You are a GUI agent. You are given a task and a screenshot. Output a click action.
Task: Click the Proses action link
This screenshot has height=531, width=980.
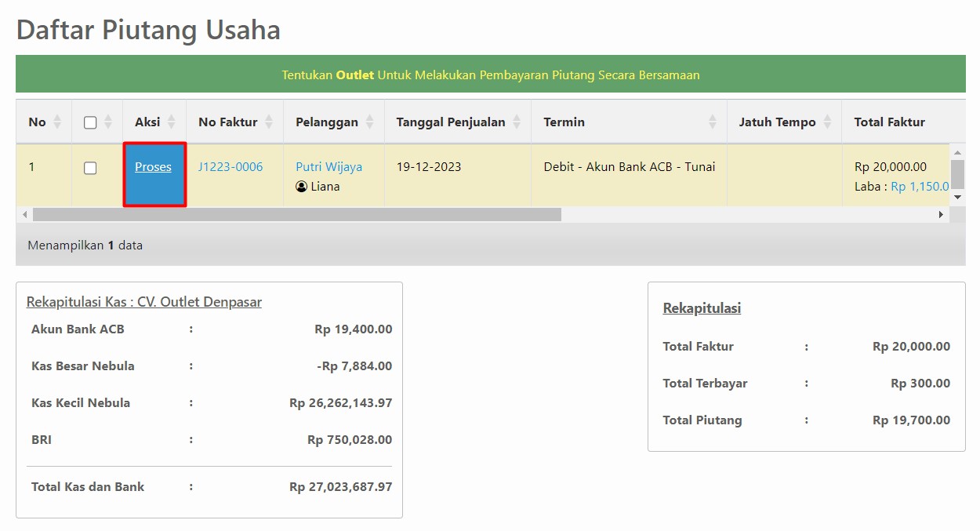[153, 167]
